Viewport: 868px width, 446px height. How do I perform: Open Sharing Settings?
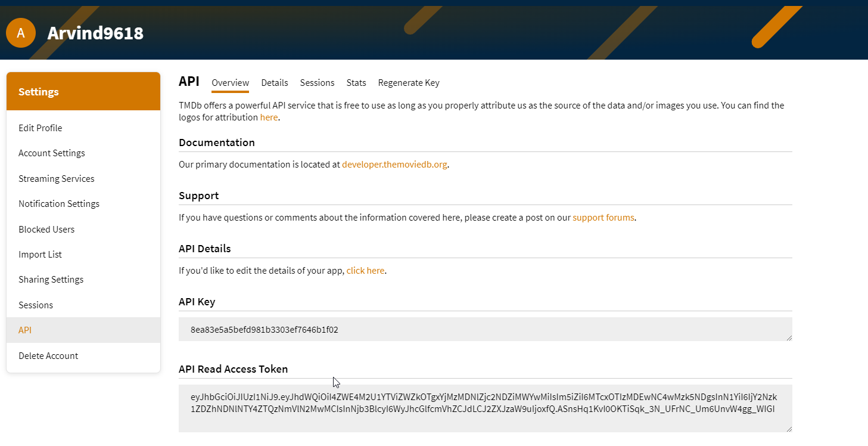51,280
